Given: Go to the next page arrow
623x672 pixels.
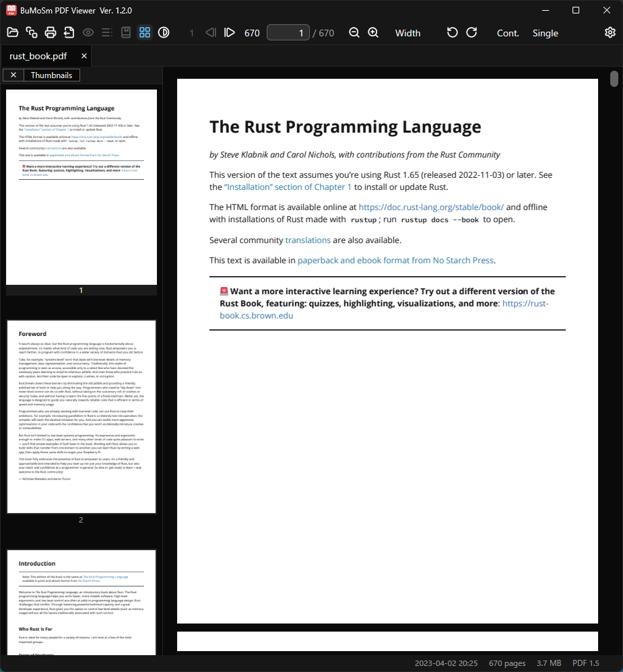Looking at the screenshot, I should click(230, 32).
